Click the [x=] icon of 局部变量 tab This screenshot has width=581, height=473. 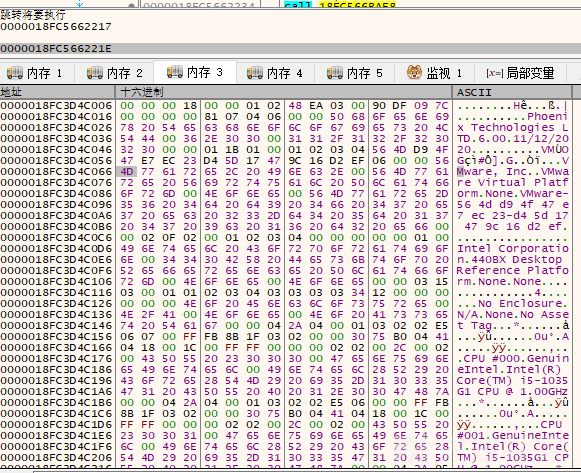tap(494, 73)
